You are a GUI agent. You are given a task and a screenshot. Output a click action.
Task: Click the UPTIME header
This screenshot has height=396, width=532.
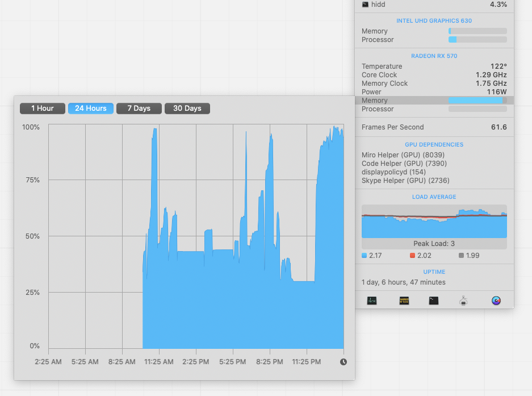[x=434, y=272]
